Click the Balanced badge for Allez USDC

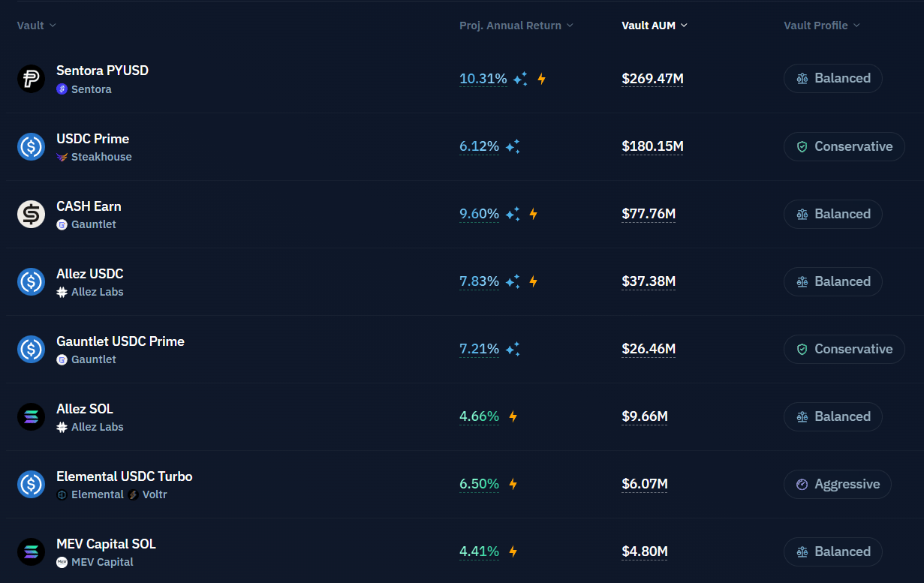click(832, 281)
